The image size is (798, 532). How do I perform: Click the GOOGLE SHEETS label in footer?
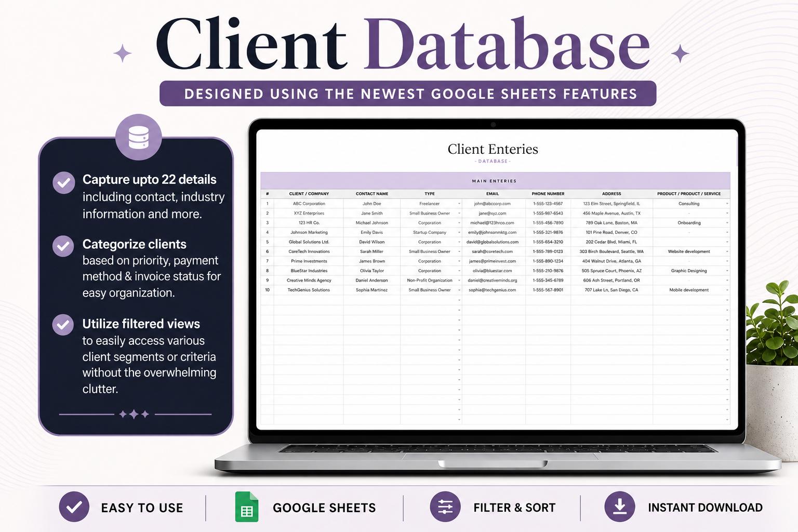coord(324,508)
